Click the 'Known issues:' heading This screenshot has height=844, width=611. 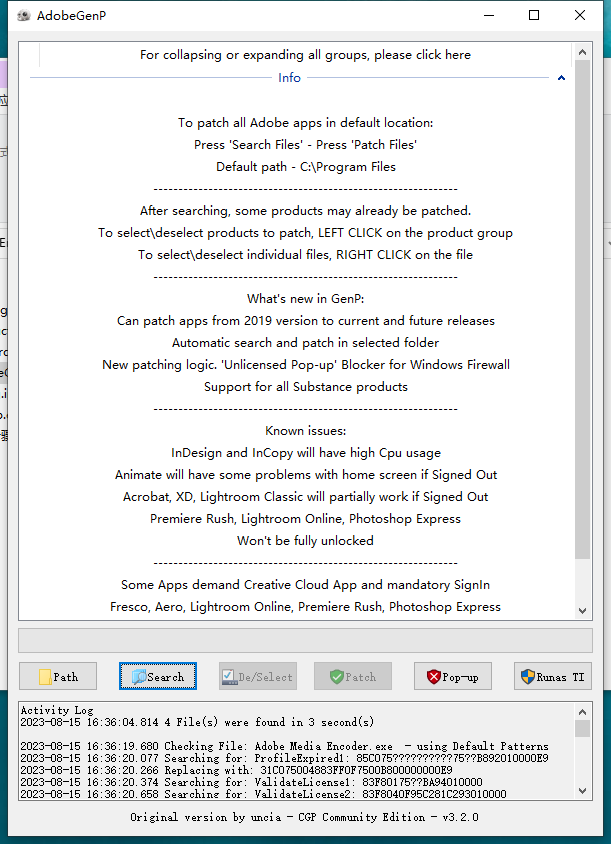click(x=306, y=431)
